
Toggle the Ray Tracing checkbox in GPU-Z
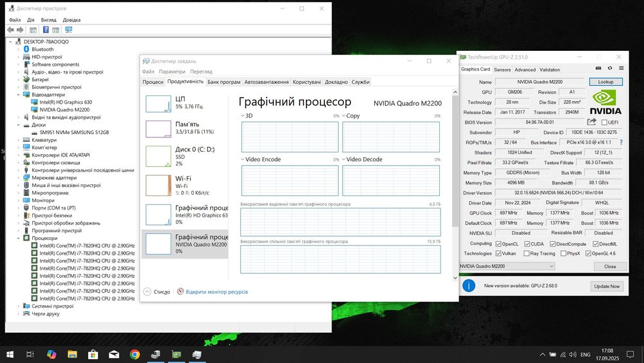click(x=526, y=253)
